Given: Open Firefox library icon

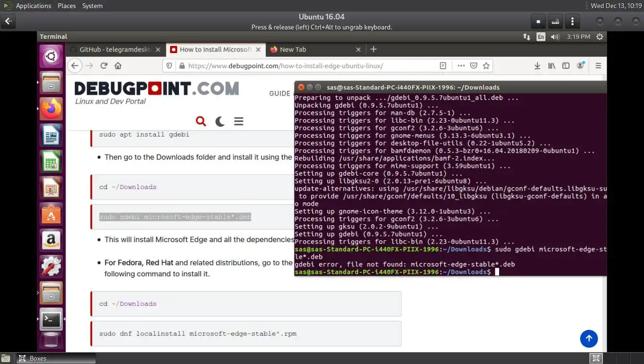Looking at the screenshot, I should [x=552, y=66].
